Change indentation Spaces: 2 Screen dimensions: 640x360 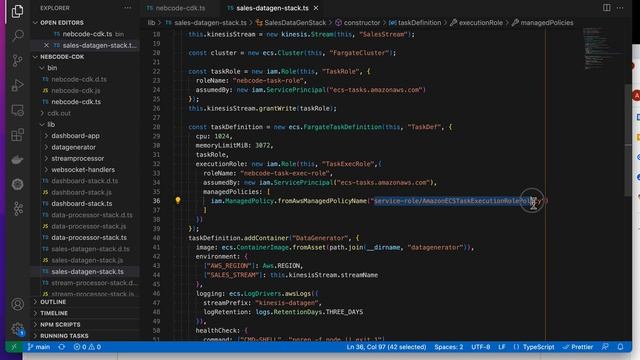point(449,347)
